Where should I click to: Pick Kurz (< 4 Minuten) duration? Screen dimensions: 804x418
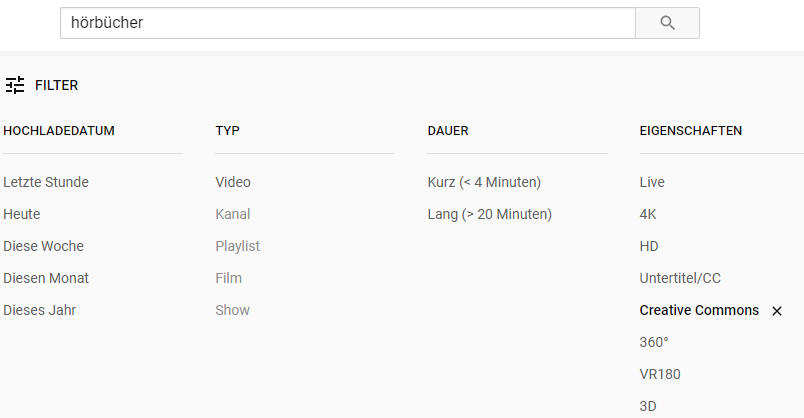pos(484,182)
